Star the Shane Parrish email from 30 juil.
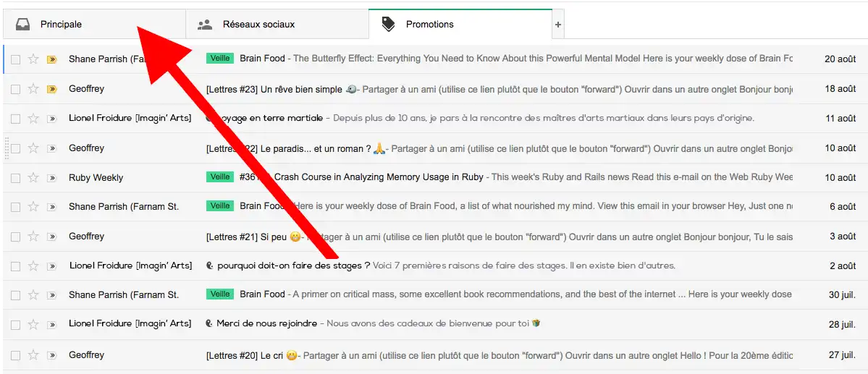Viewport: 868px width, 374px height. 33,295
